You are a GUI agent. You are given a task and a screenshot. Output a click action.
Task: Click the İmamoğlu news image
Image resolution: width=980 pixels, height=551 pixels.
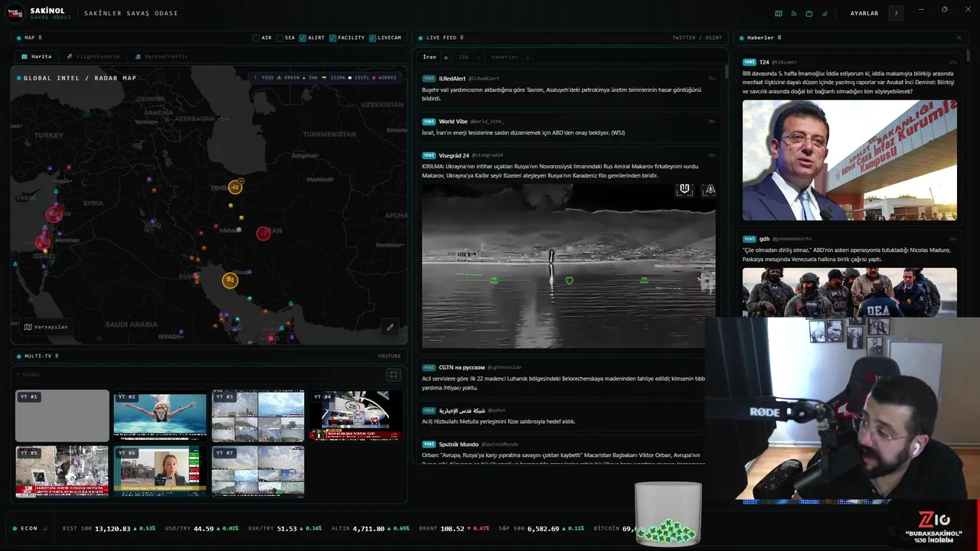pyautogui.click(x=849, y=160)
